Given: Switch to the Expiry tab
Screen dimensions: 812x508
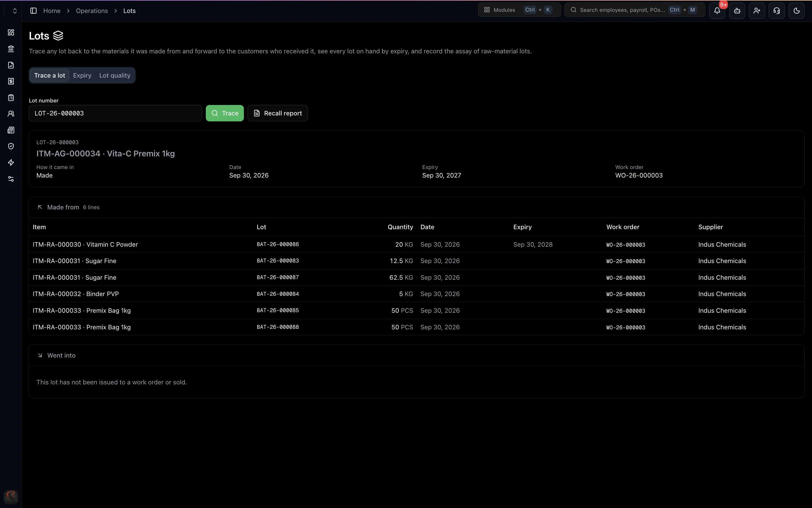Looking at the screenshot, I should coord(82,75).
